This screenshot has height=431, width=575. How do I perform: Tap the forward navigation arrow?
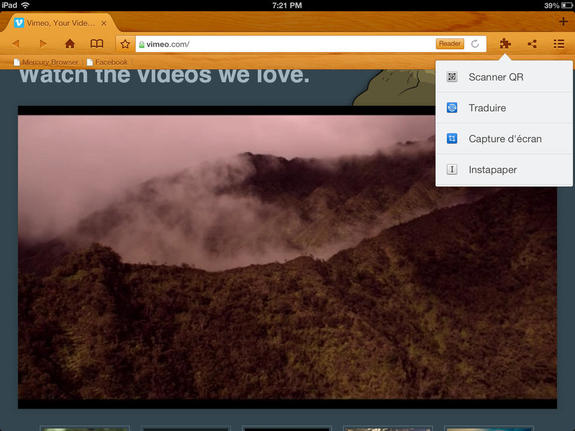pyautogui.click(x=43, y=44)
